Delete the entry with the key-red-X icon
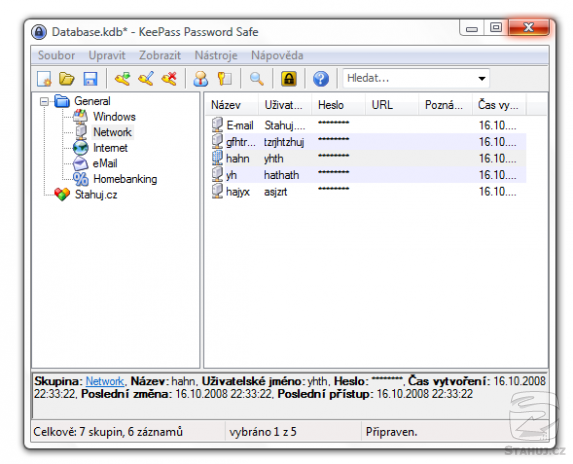573x464 pixels. pos(169,79)
